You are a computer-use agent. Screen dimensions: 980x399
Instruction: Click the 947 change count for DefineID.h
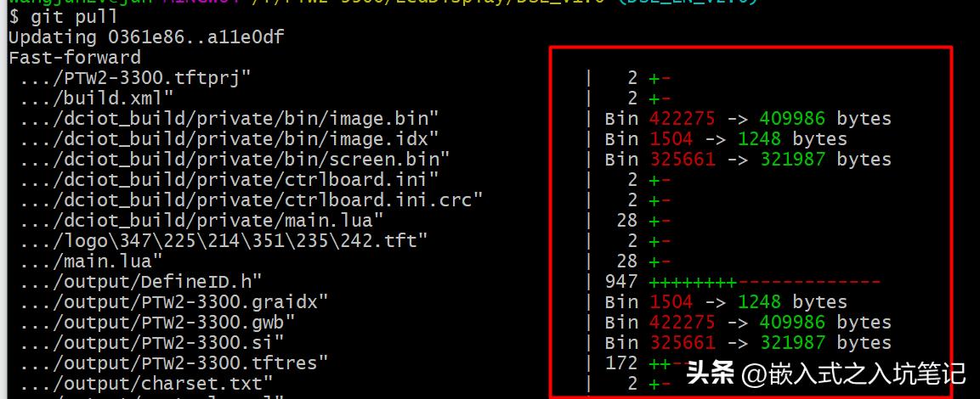coord(622,282)
